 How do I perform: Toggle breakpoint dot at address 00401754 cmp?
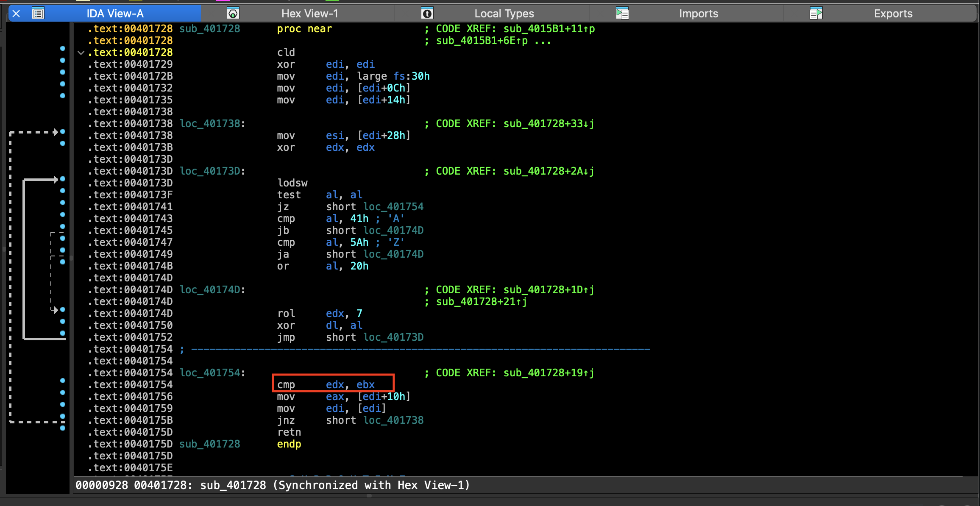point(63,381)
